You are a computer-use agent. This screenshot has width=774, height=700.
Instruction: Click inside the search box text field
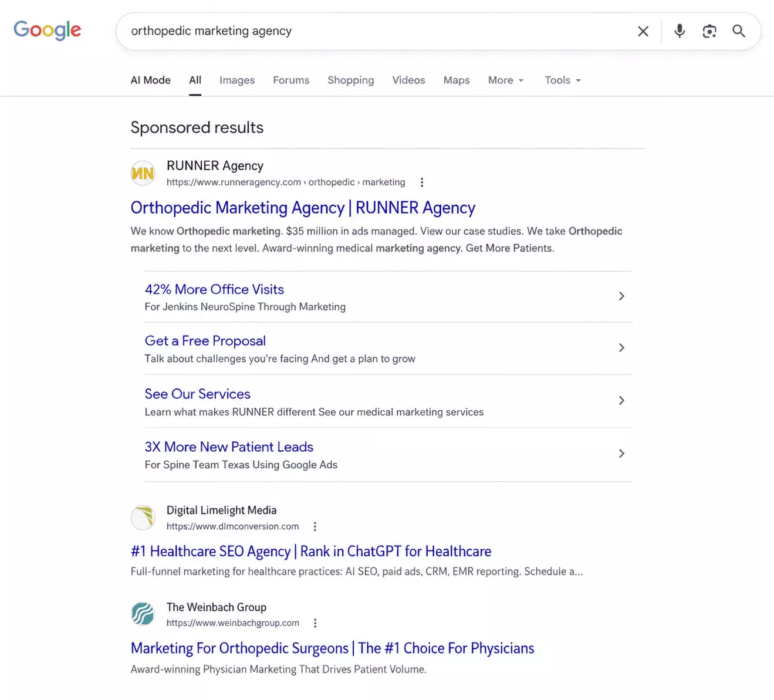(x=376, y=31)
